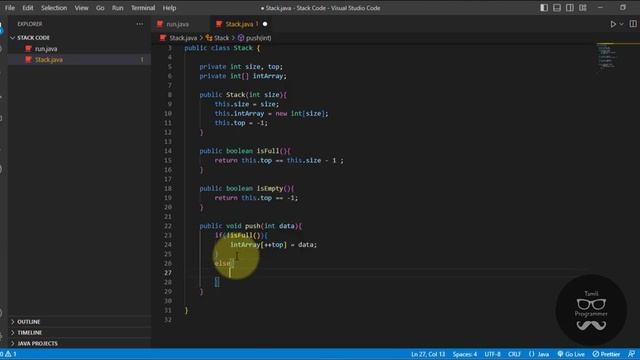Click the 'public void push(int data){' line
This screenshot has width=640, height=360.
[251, 226]
